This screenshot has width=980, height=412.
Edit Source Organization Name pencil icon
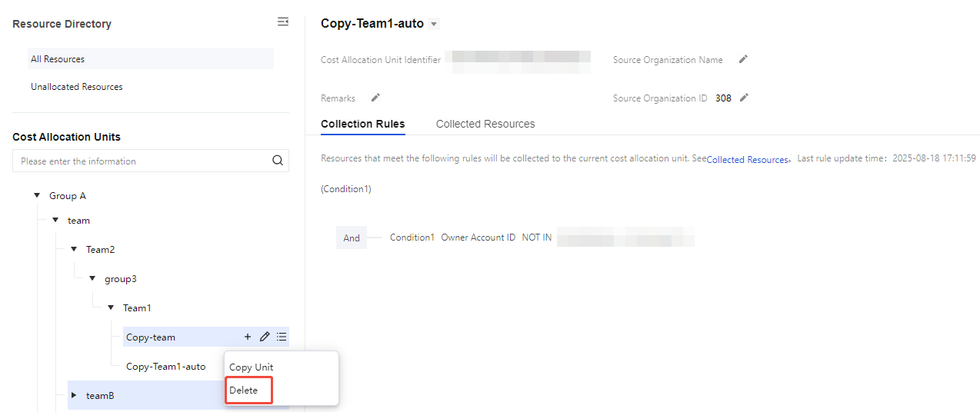(743, 59)
